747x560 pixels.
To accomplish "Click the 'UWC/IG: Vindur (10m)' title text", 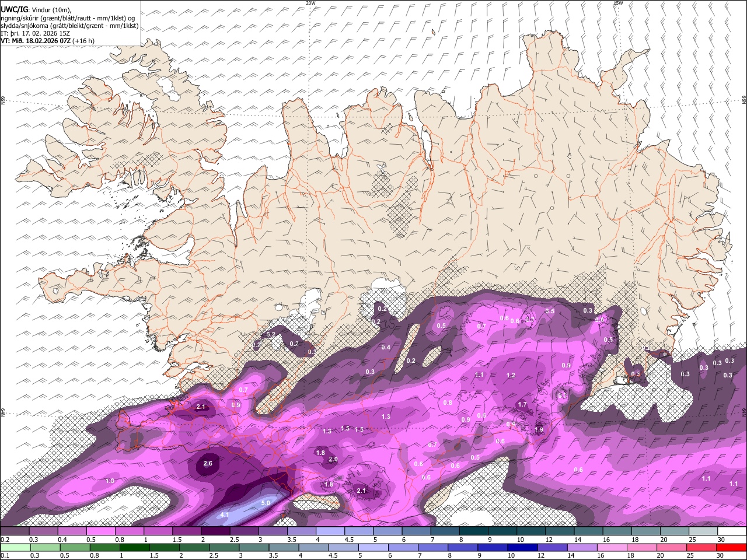I will tap(36, 10).
